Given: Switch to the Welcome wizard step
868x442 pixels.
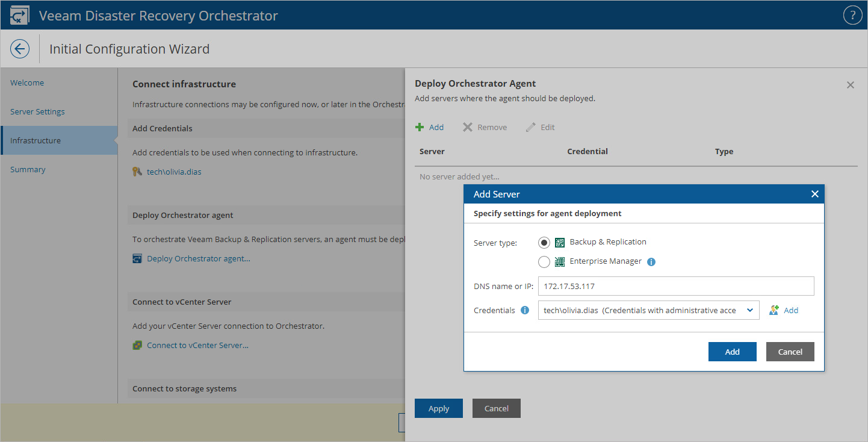Looking at the screenshot, I should 27,83.
